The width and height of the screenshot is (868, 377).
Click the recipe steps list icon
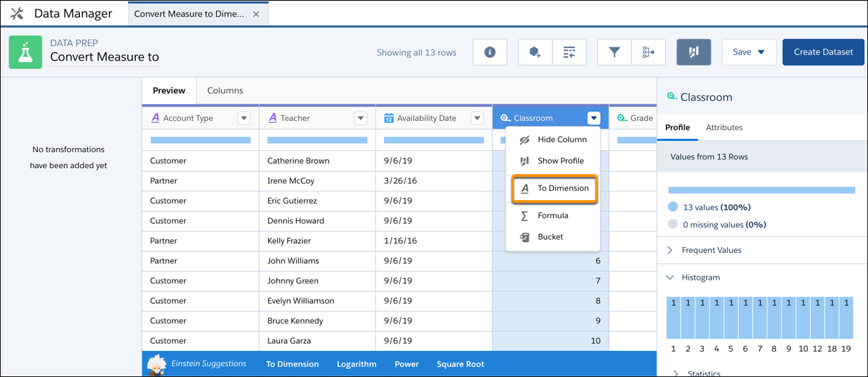click(x=569, y=52)
